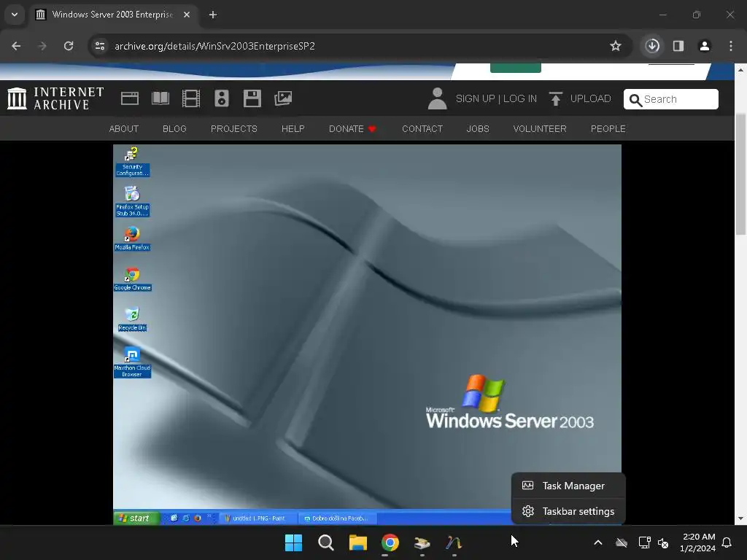Open the PROJECTS link
The image size is (747, 560).
[x=234, y=128]
